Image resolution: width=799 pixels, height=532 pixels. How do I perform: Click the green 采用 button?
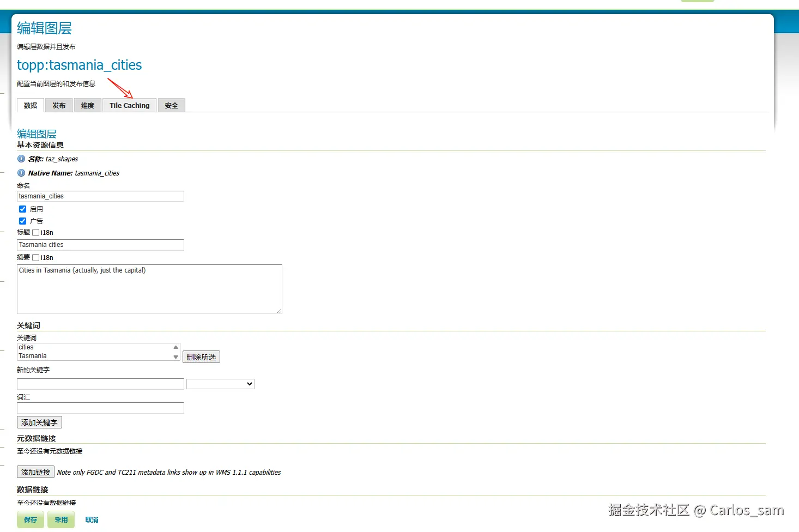click(61, 519)
